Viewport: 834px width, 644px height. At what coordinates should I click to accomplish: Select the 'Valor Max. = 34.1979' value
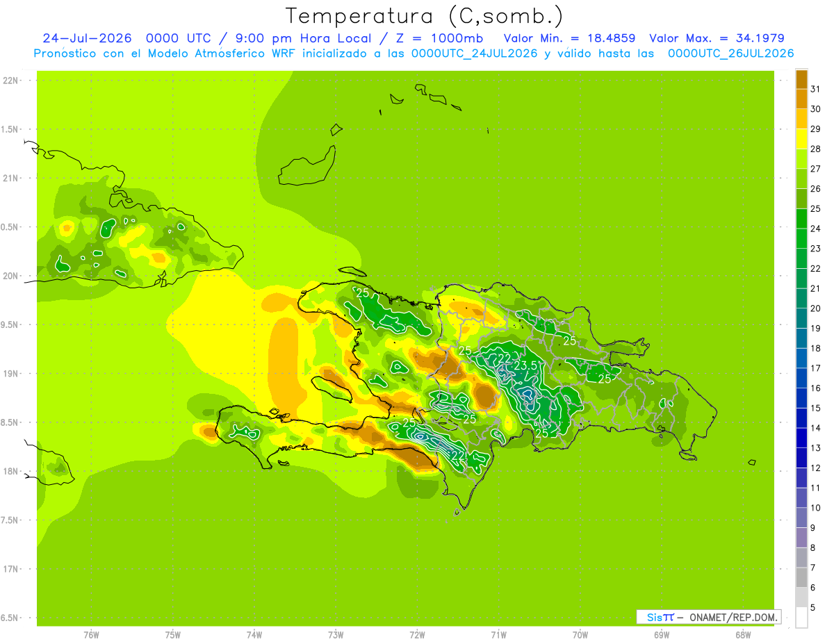click(x=717, y=38)
